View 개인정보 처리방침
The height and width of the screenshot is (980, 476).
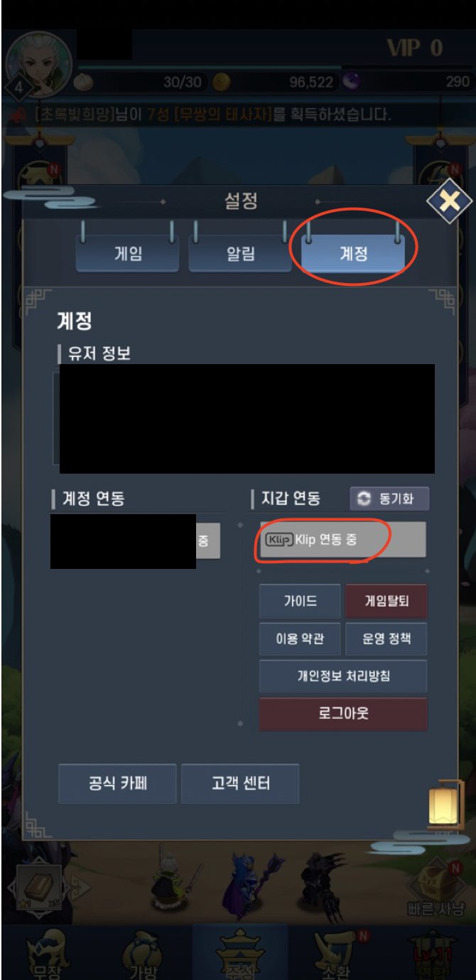point(343,676)
